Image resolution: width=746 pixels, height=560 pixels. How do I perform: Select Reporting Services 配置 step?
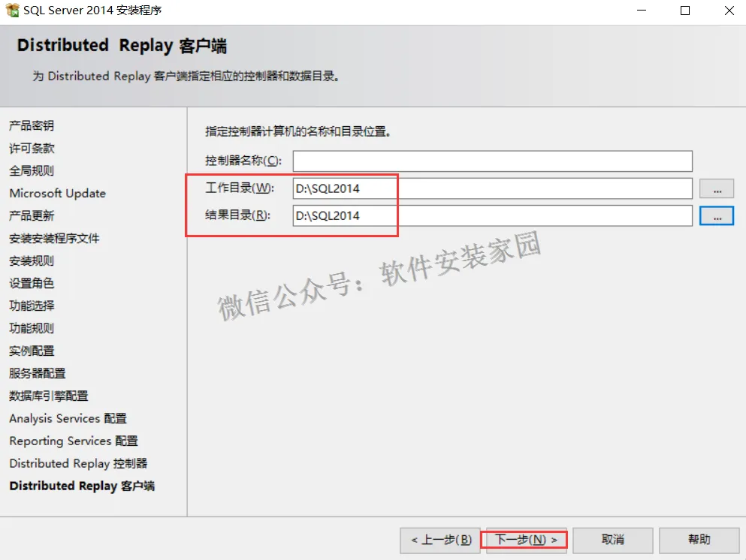pos(74,441)
